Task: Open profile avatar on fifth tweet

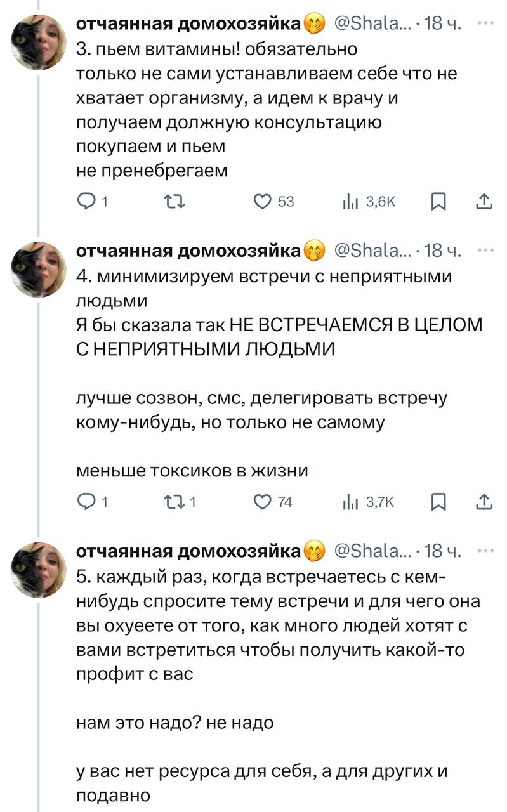Action: pos(39,570)
